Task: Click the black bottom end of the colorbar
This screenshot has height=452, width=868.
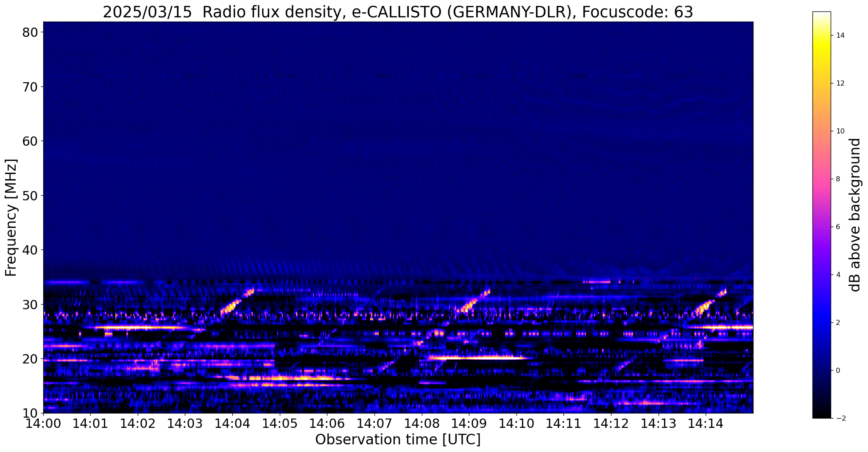Action: pos(821,414)
